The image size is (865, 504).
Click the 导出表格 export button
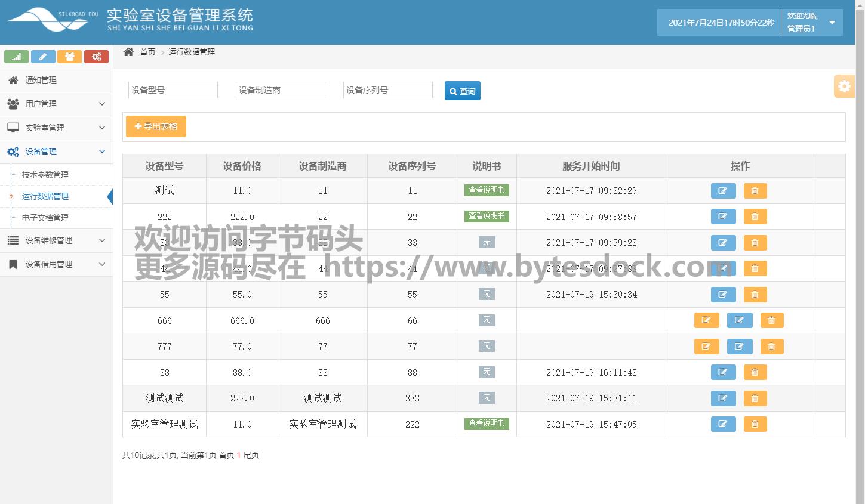tap(156, 126)
